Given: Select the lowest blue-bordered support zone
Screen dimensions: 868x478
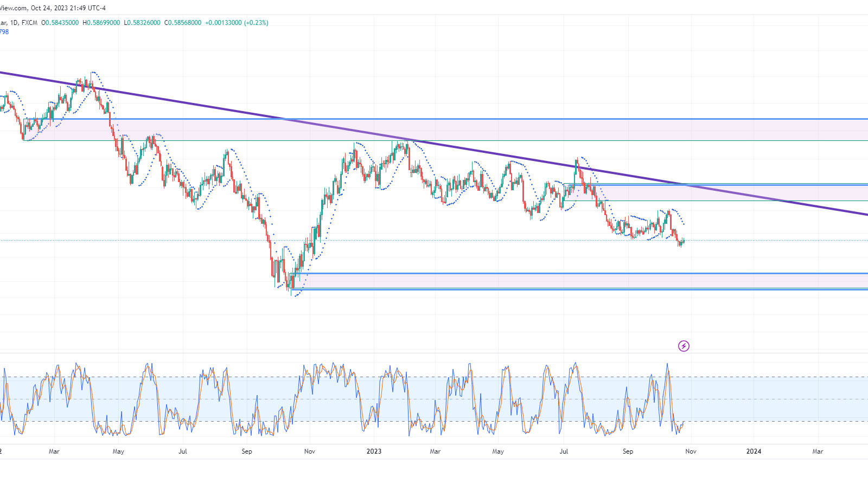Looking at the screenshot, I should (579, 281).
